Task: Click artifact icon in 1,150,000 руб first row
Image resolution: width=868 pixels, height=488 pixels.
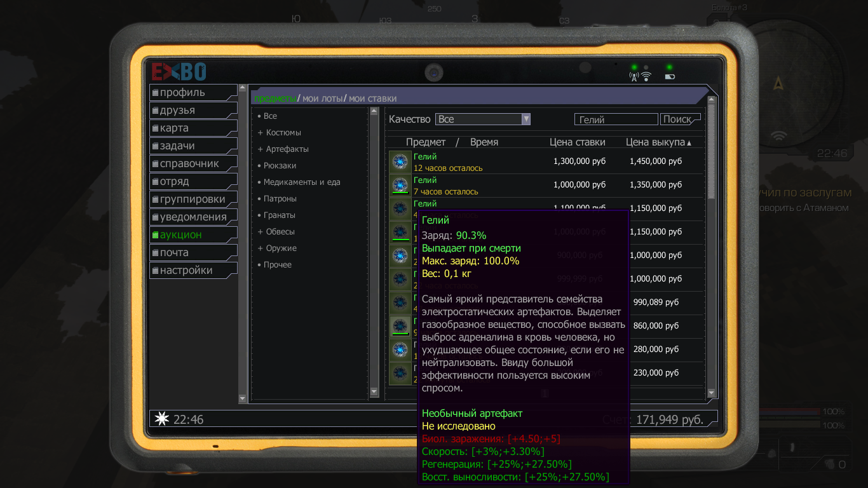Action: [400, 209]
